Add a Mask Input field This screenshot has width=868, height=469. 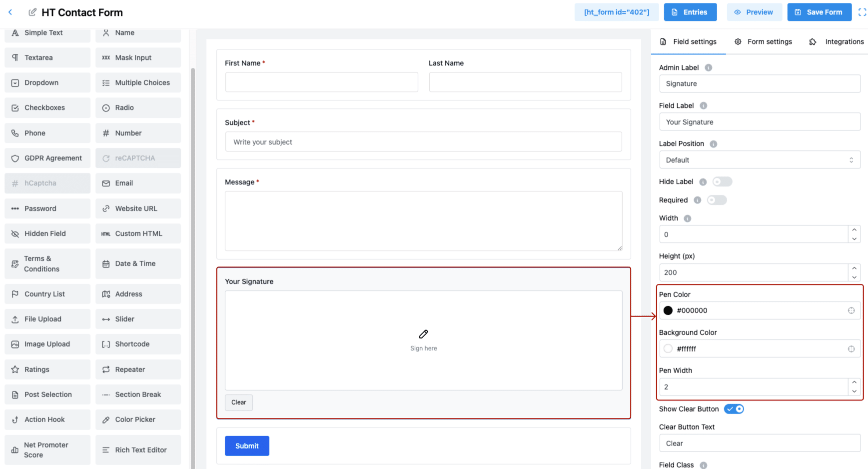point(138,57)
